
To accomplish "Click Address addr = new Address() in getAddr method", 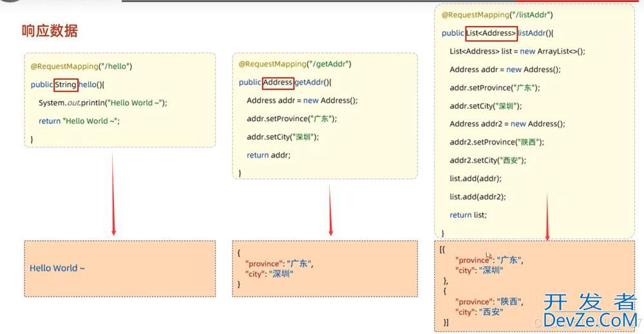I will click(302, 101).
